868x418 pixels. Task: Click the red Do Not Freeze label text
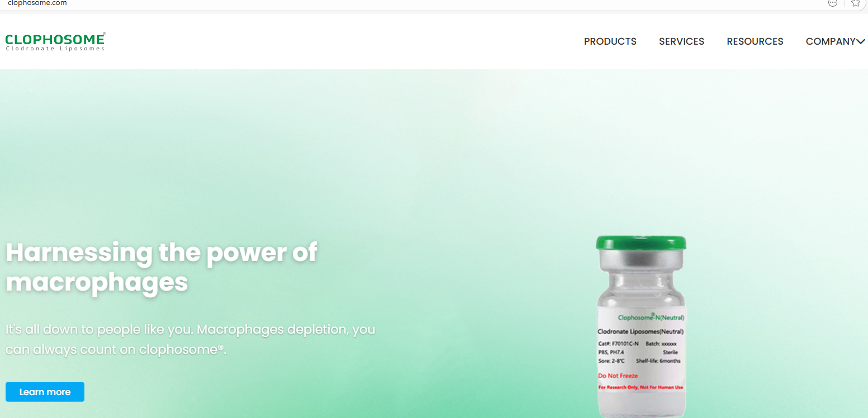coord(618,376)
